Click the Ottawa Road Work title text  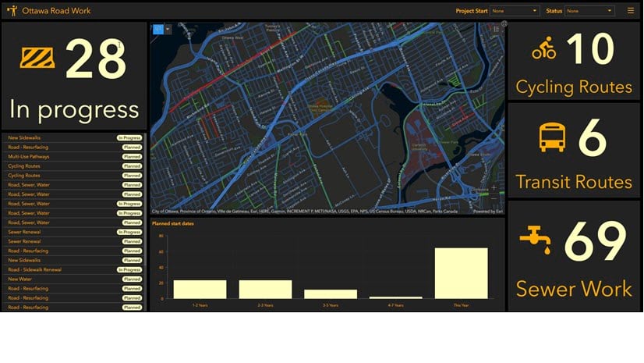(56, 11)
